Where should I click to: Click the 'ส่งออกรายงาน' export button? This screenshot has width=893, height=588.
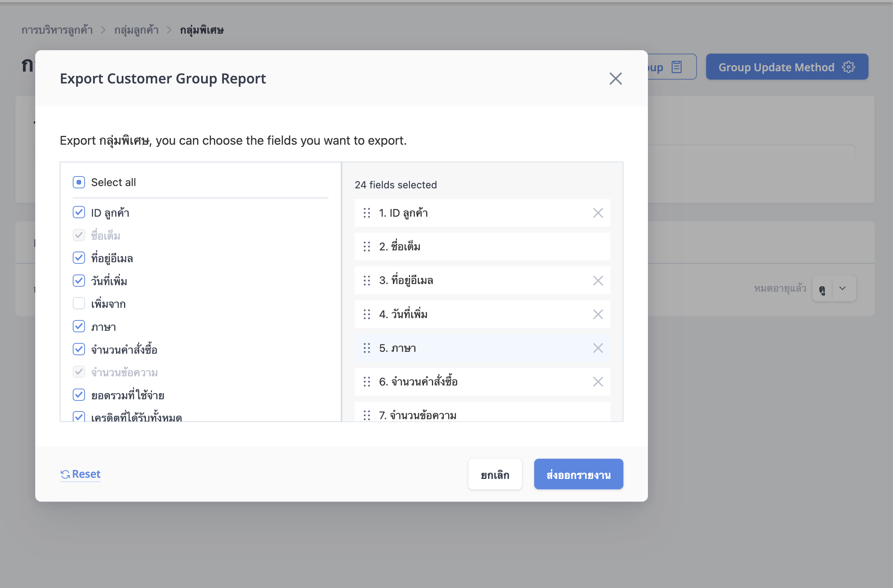point(578,474)
